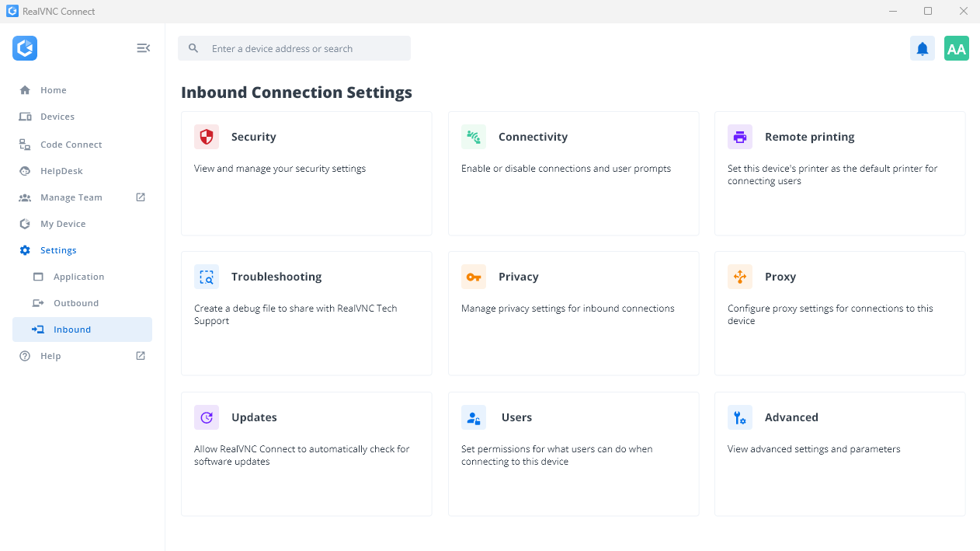
Task: Open the AA account avatar menu
Action: pyautogui.click(x=956, y=48)
